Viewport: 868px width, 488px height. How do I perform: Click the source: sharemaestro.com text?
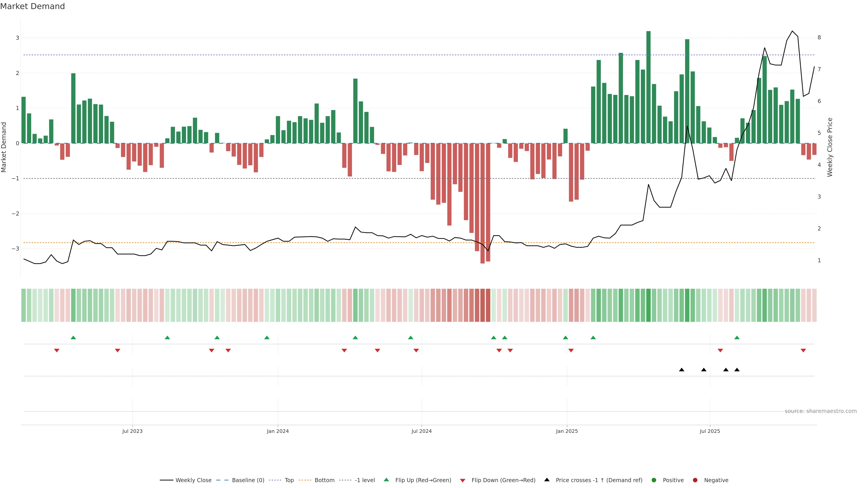point(821,411)
